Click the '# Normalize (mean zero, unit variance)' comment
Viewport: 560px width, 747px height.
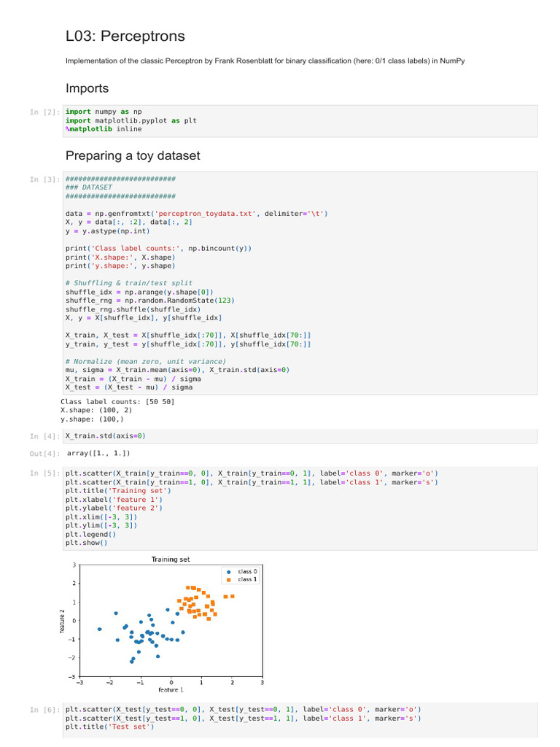pos(146,362)
